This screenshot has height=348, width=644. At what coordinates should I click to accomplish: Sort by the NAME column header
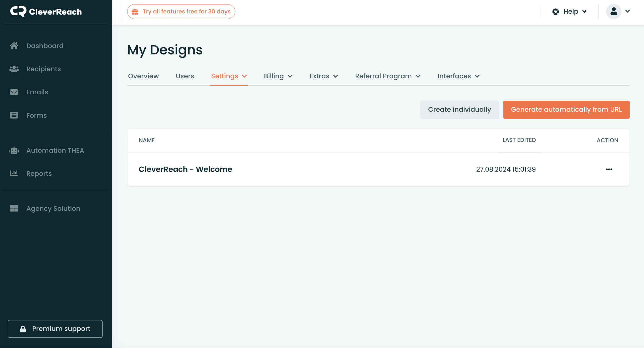(147, 140)
